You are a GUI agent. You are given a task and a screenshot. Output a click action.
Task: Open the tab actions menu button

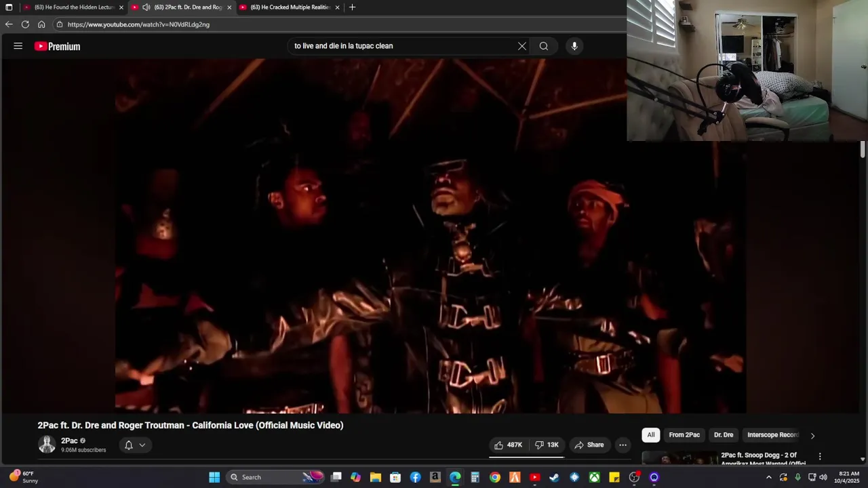[9, 7]
